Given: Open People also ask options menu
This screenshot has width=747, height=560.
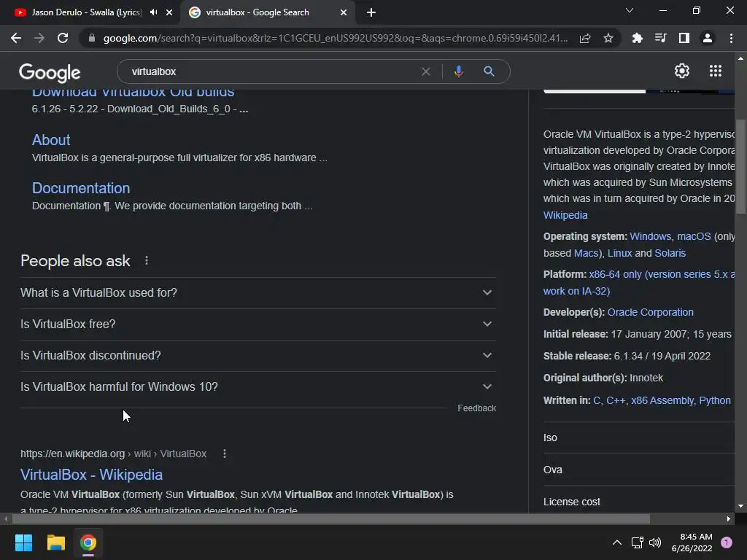Looking at the screenshot, I should pos(147,260).
